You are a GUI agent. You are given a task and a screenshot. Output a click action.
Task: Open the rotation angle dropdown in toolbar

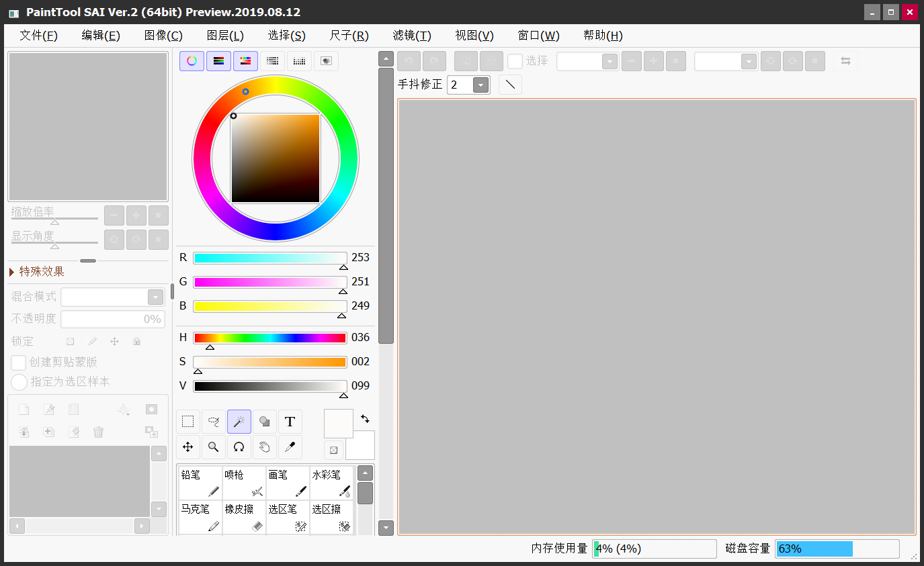click(x=749, y=62)
